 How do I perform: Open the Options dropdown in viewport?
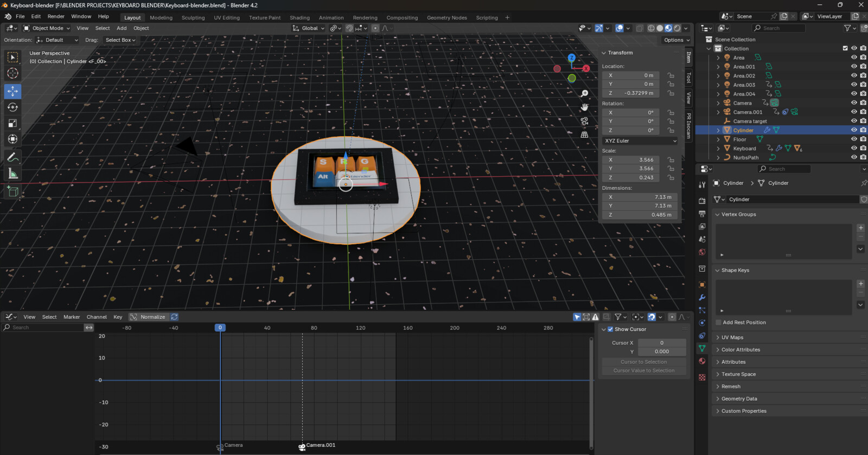coord(676,40)
